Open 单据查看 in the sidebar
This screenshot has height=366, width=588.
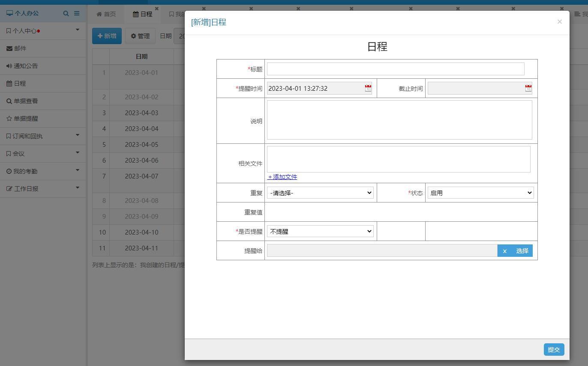point(25,101)
